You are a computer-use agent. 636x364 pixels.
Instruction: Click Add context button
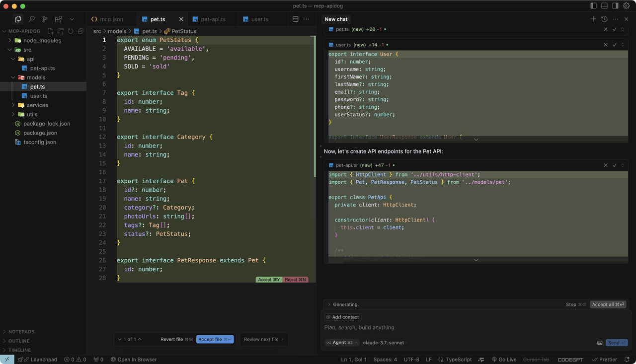342,317
